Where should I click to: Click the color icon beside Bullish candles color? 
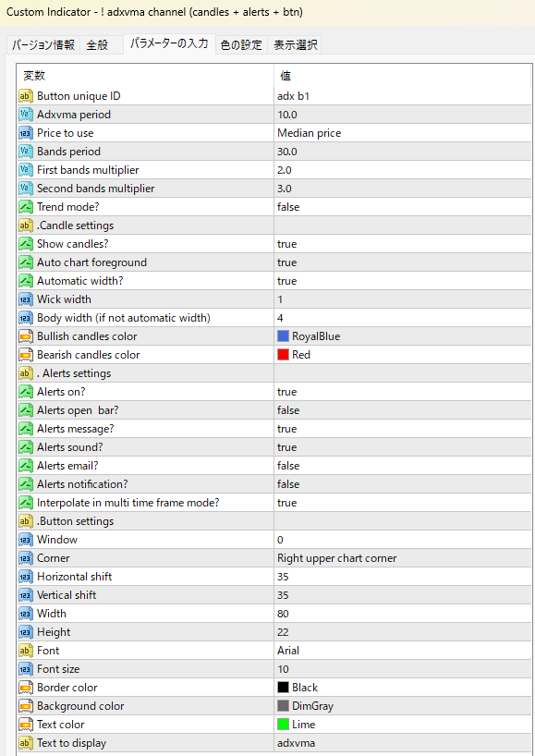pyautogui.click(x=26, y=336)
